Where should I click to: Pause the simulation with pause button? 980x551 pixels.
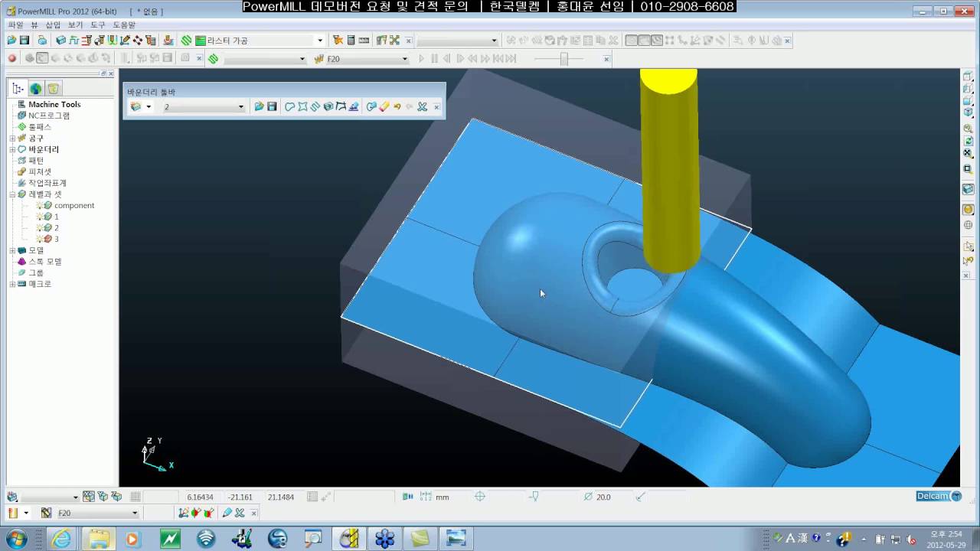click(x=434, y=59)
